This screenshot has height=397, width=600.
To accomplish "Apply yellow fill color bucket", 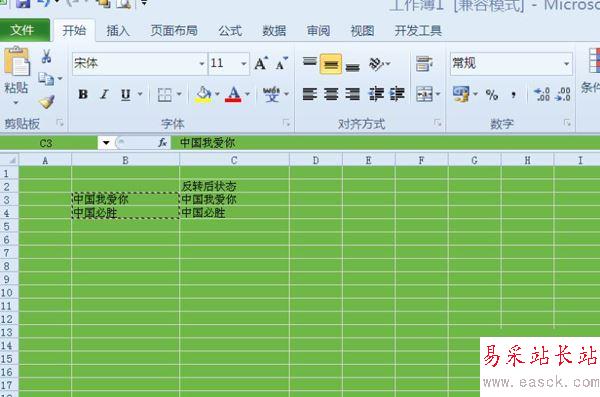I will pyautogui.click(x=203, y=94).
